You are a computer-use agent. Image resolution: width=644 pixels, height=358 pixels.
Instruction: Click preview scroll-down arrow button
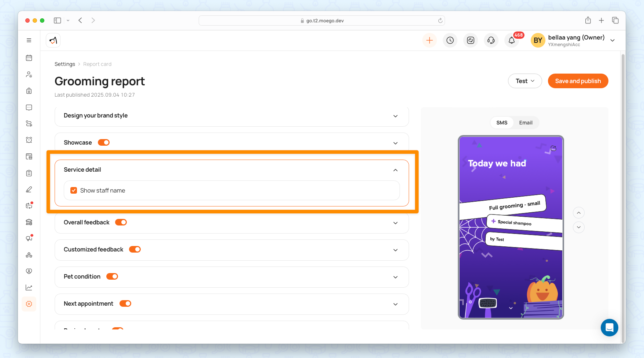579,227
